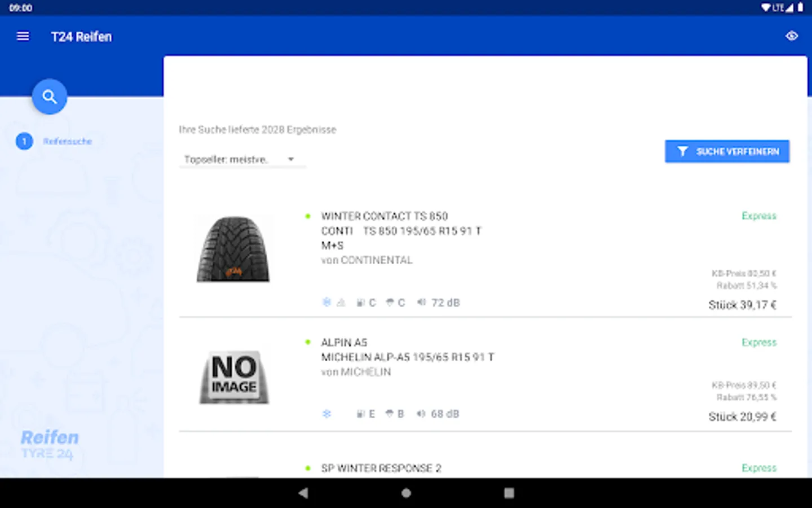Image resolution: width=812 pixels, height=508 pixels.
Task: Click price Stück 20,99 €
Action: 743,417
